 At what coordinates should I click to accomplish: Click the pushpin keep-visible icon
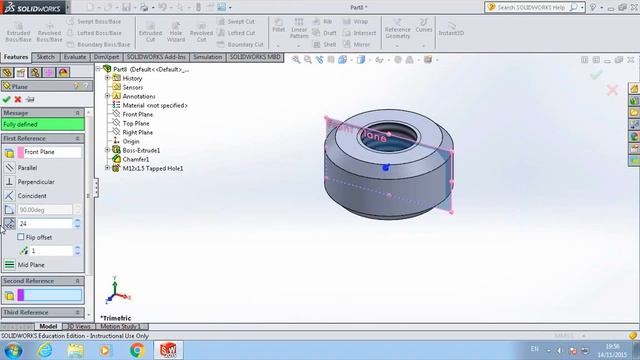[30, 99]
